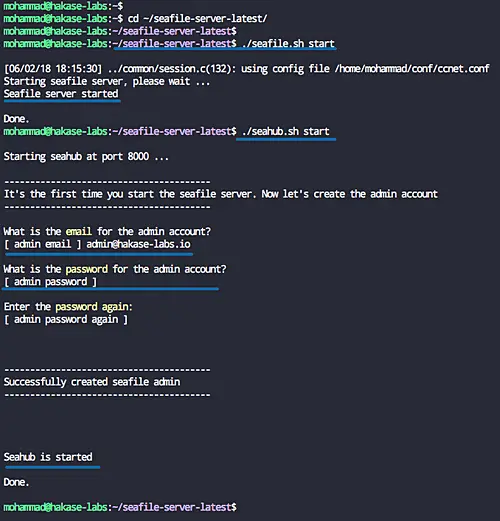Click the final shell prompt at bottom
The width and height of the screenshot is (500, 521).
[x=120, y=507]
